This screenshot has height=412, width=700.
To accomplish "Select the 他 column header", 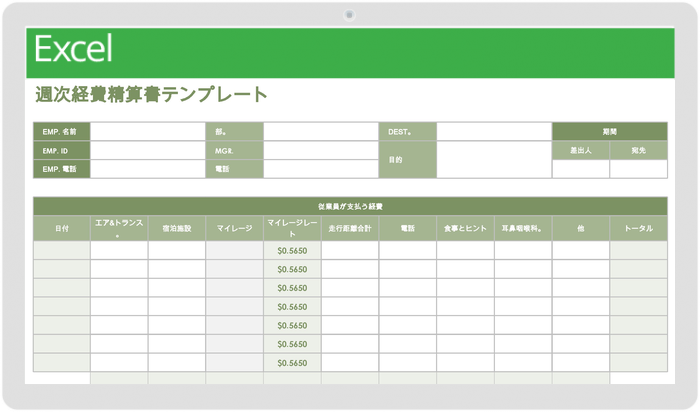I will 581,229.
